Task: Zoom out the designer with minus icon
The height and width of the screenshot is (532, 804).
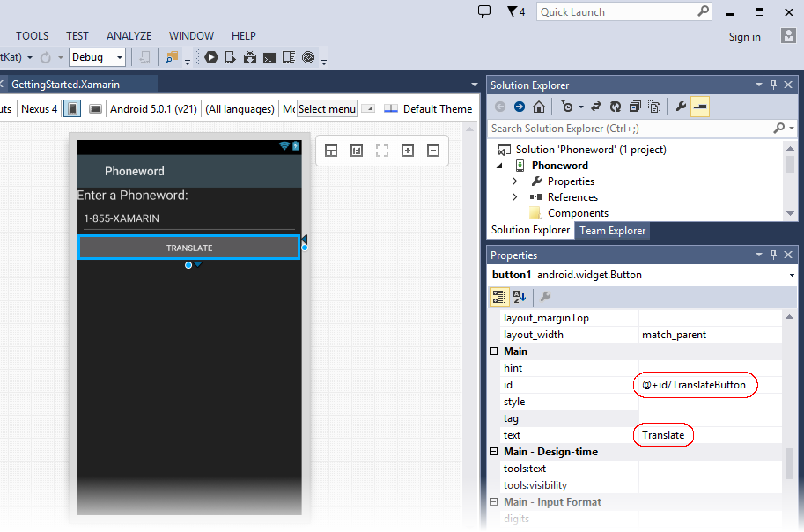Action: pos(433,151)
